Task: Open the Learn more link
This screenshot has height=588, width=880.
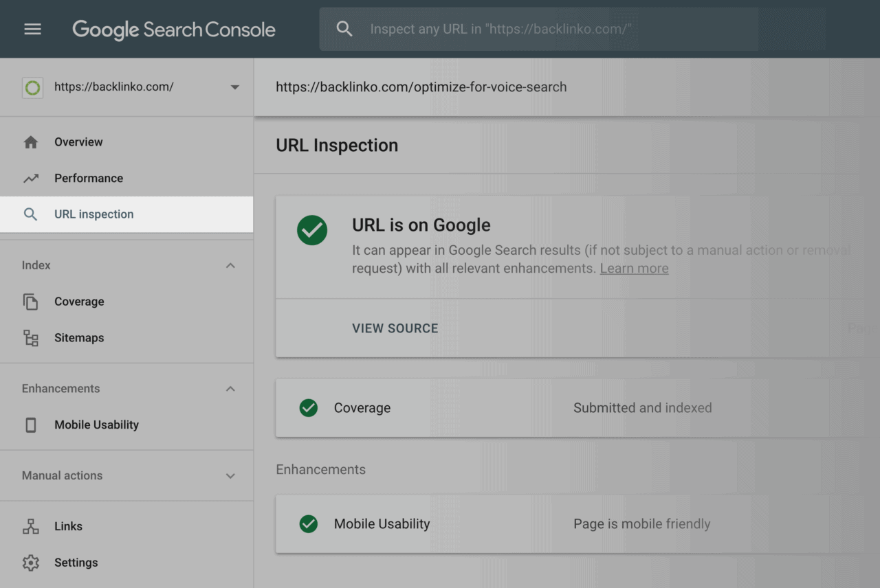Action: pos(634,268)
